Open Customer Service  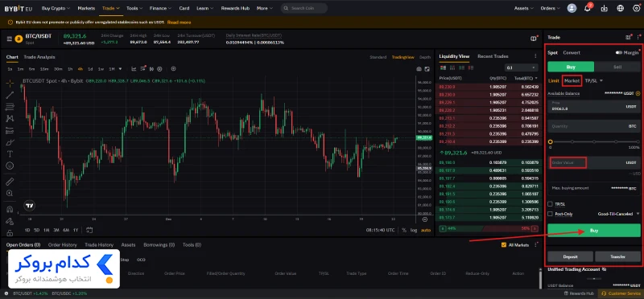click(x=621, y=293)
